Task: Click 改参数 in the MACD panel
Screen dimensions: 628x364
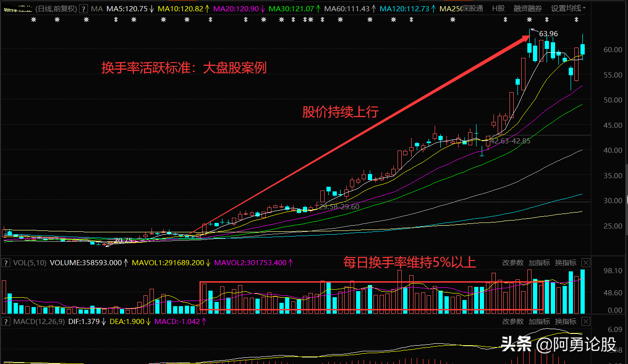Action: [513, 322]
